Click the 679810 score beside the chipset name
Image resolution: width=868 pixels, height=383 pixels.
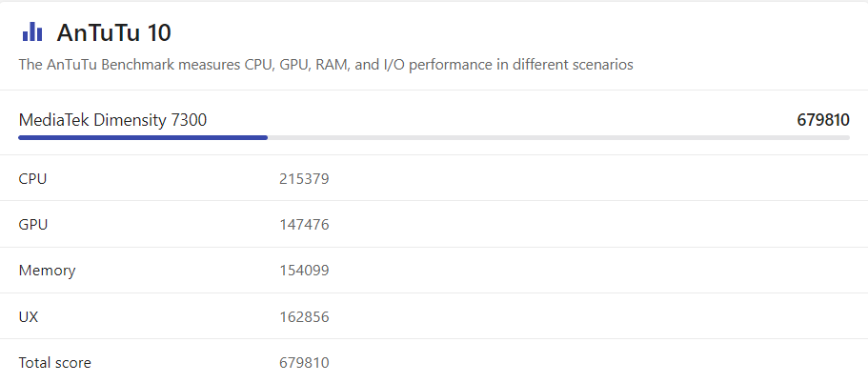pos(823,120)
